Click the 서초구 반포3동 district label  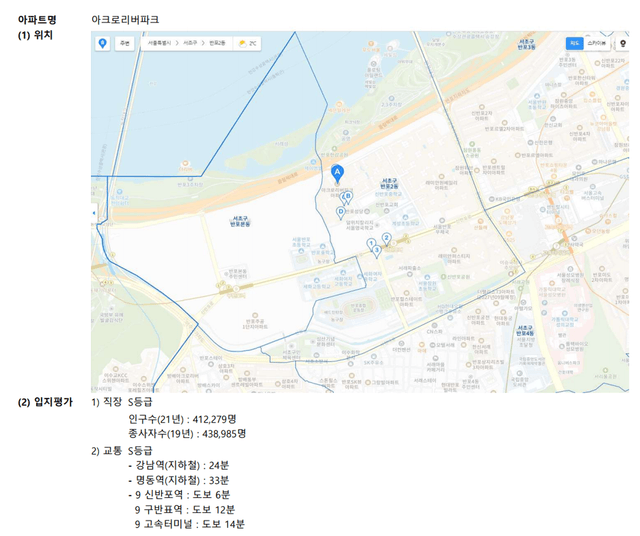coord(526,44)
